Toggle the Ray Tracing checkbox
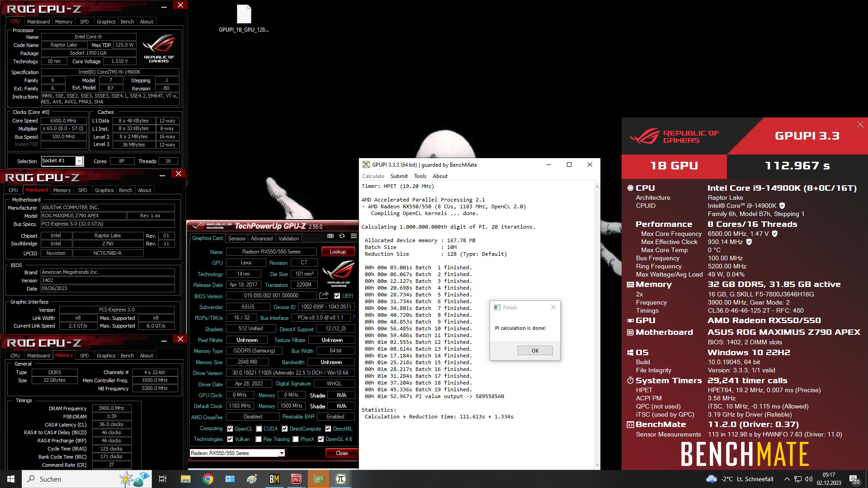This screenshot has width=868, height=488. click(x=259, y=439)
